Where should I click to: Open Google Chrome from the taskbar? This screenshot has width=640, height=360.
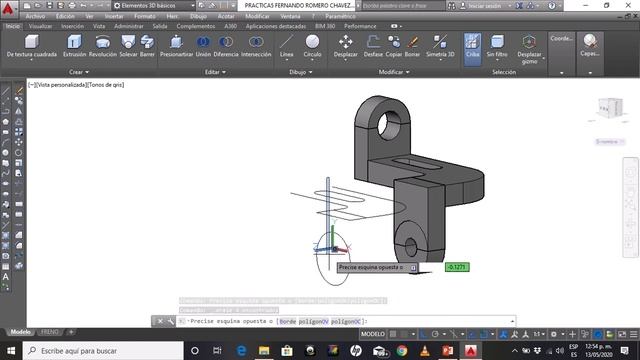(402, 351)
